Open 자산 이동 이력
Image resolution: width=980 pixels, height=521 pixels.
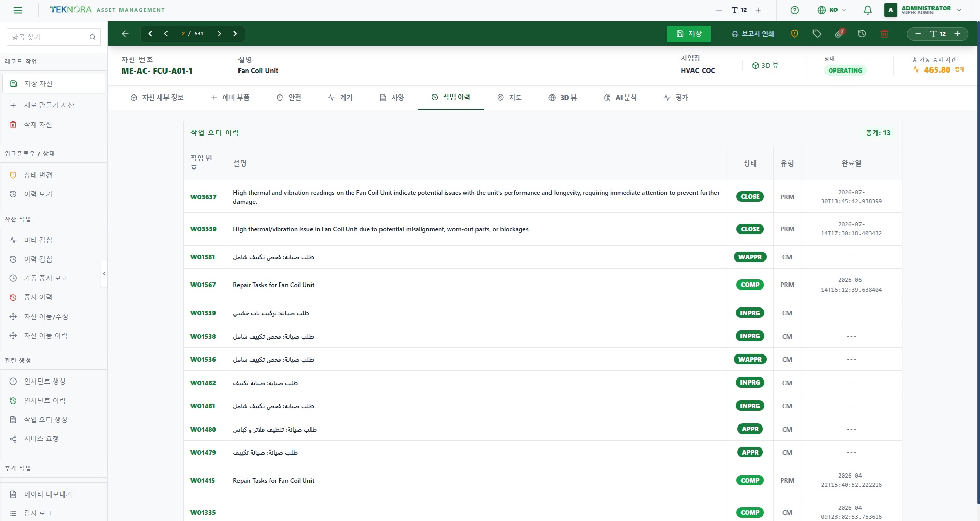click(x=53, y=336)
